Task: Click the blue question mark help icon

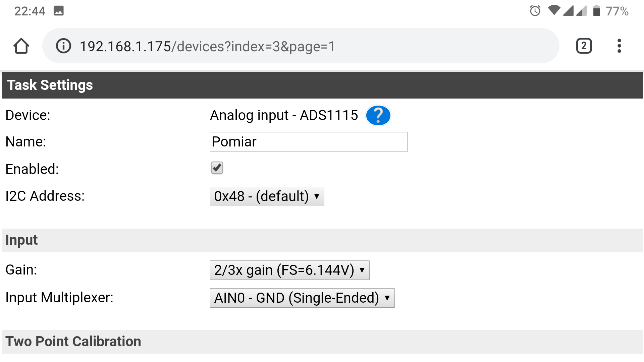Action: tap(378, 115)
